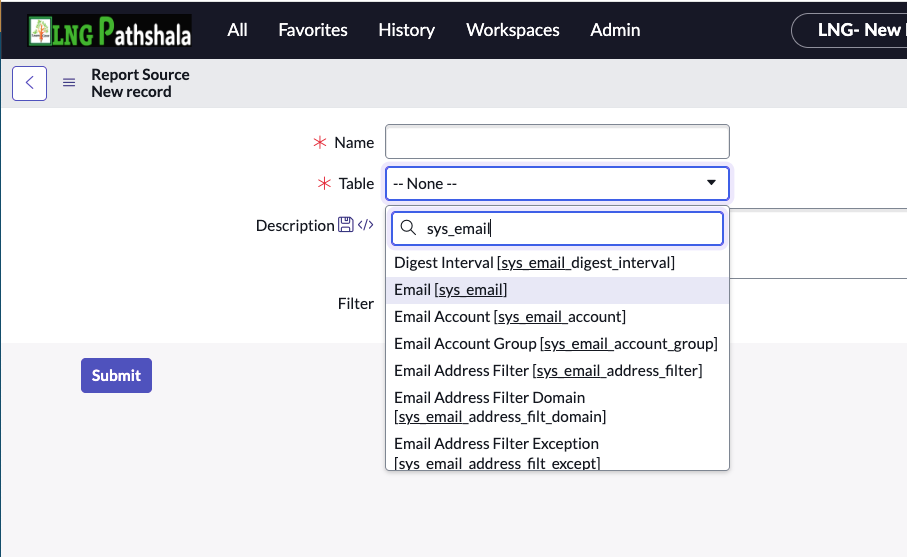Select Email [sys_email] option
907x557 pixels.
(557, 290)
